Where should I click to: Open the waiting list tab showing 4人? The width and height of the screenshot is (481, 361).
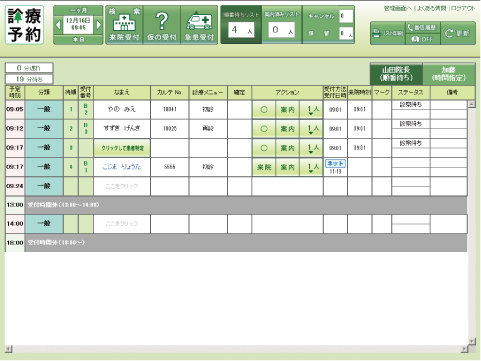241,25
